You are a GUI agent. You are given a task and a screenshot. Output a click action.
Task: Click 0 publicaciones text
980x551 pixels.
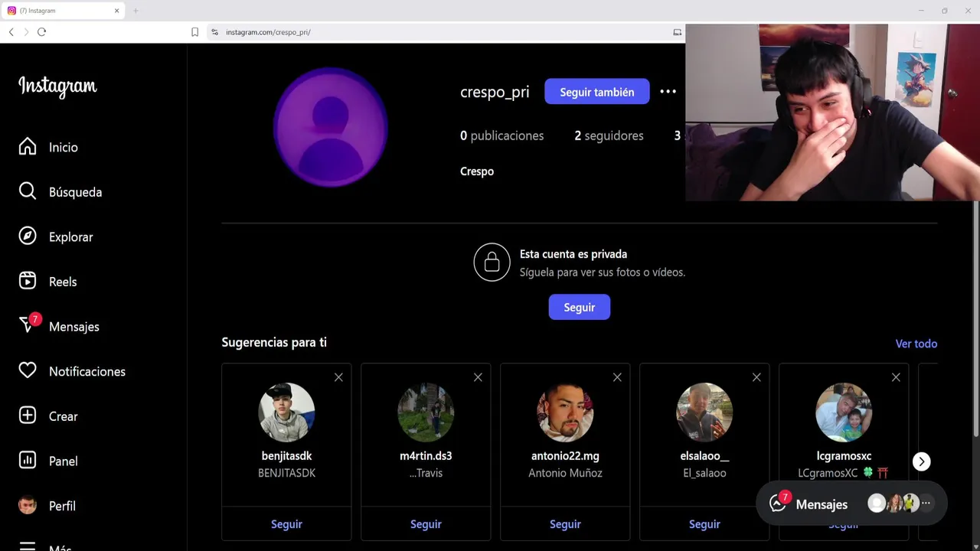coord(501,135)
